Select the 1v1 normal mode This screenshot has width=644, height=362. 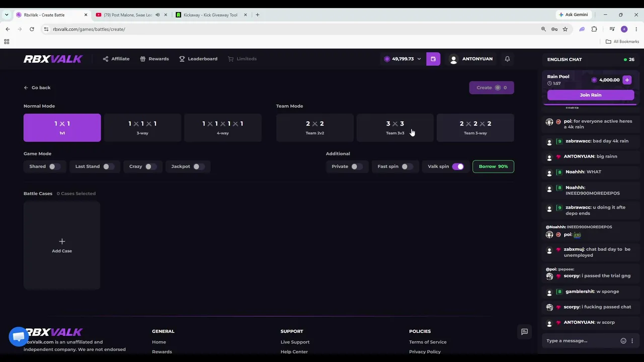click(62, 128)
